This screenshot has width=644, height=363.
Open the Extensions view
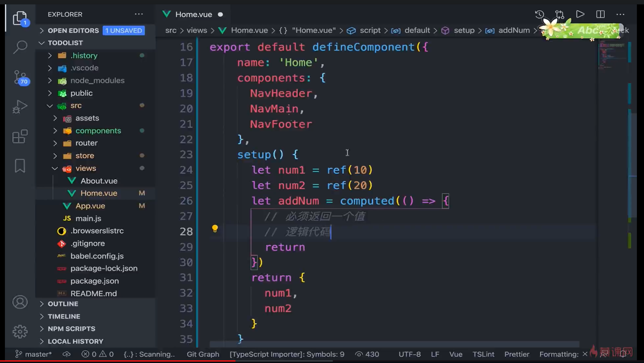(20, 136)
